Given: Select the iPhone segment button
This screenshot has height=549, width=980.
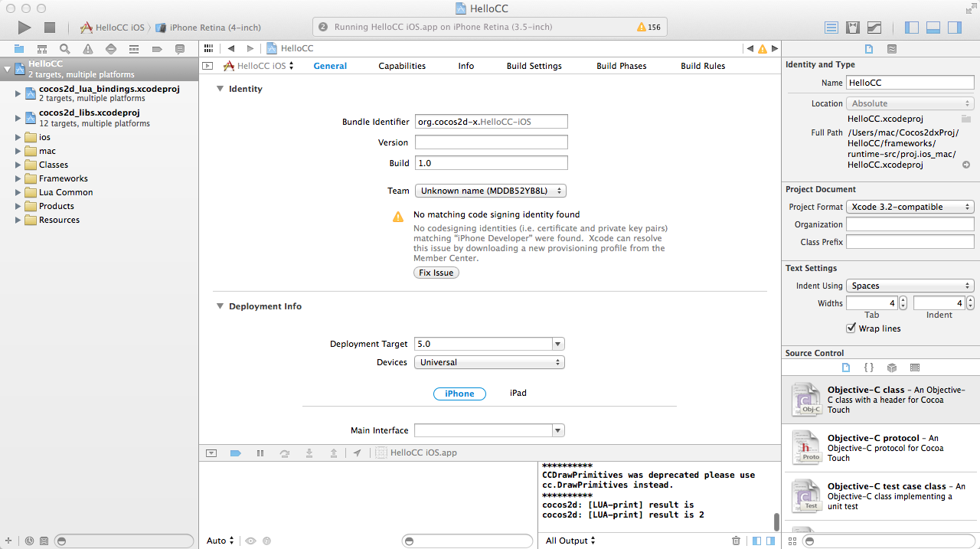Looking at the screenshot, I should click(459, 394).
